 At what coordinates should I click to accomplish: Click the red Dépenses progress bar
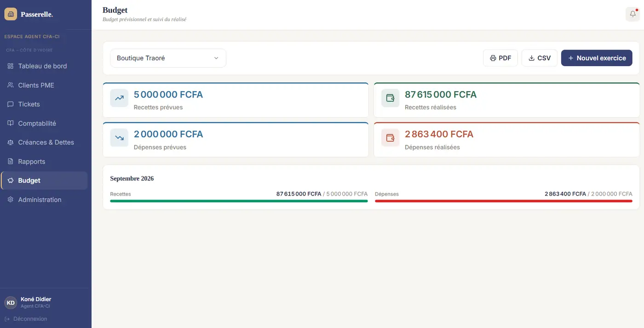[504, 201]
